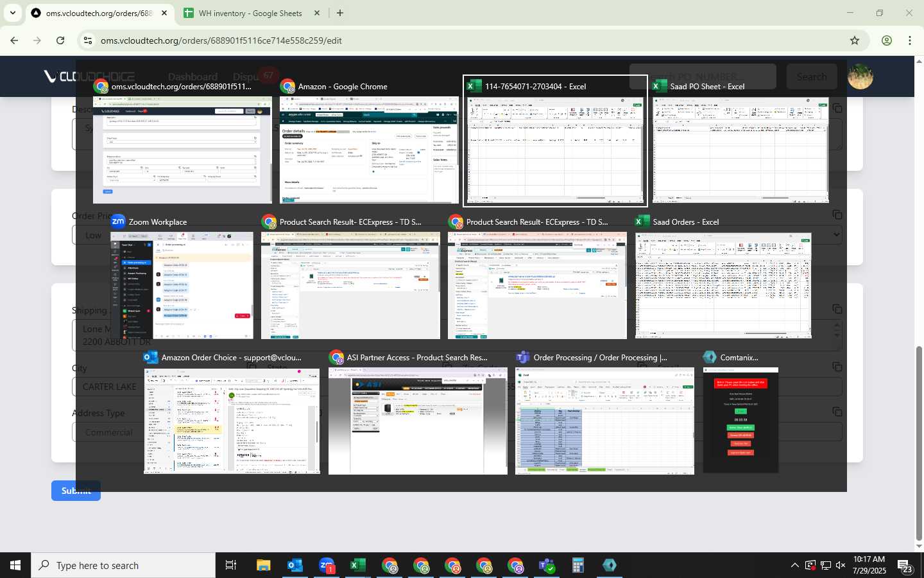Open the Chrome profile icon
924x578 pixels.
[887, 40]
